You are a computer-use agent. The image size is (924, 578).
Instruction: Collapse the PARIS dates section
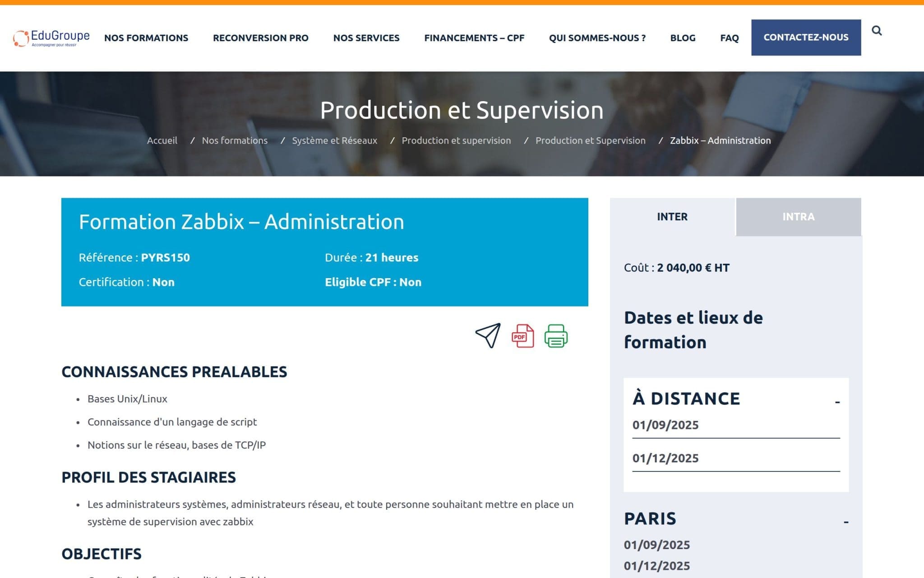coord(846,522)
